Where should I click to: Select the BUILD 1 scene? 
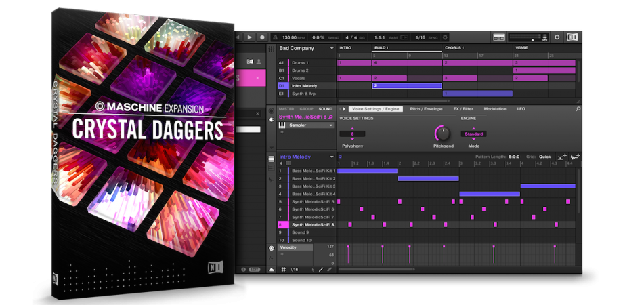point(381,48)
